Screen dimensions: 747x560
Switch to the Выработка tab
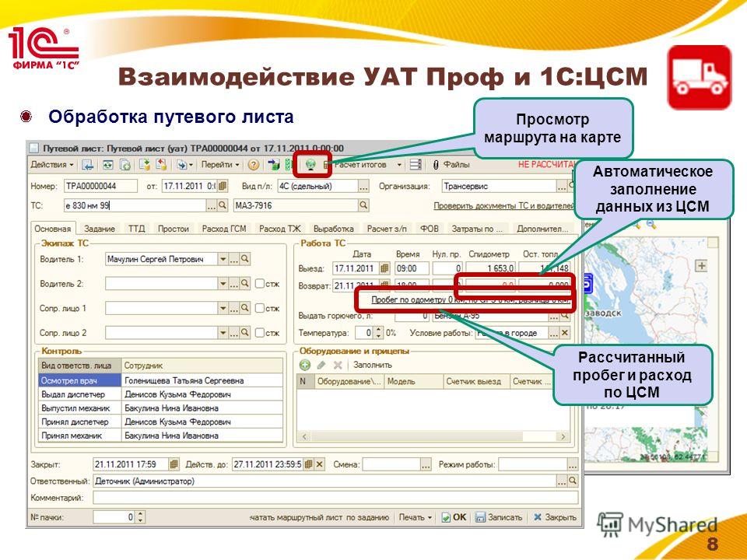coord(334,229)
